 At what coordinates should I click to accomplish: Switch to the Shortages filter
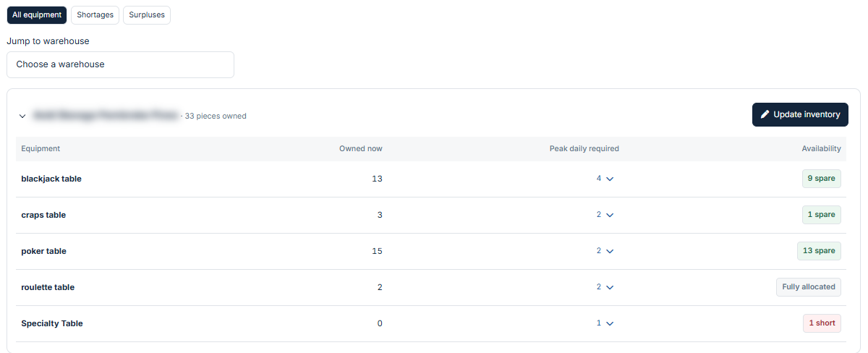pyautogui.click(x=95, y=15)
